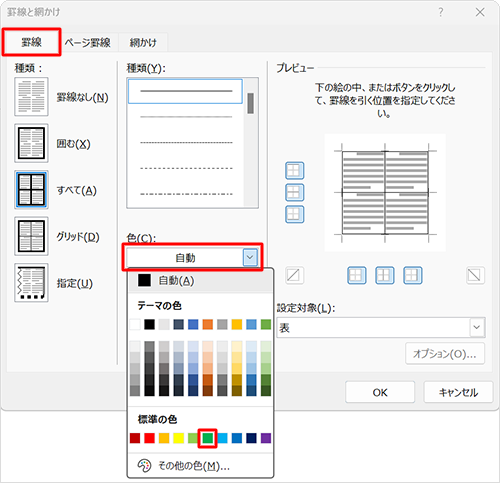Viewport: 500px width, 483px height.
Task: Click the 自動 color combo box field
Action: [184, 257]
